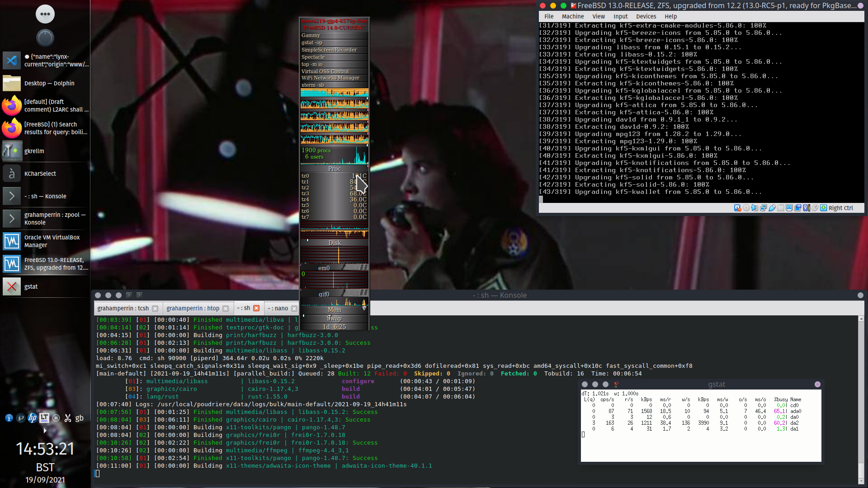This screenshot has width=868, height=488.
Task: Click the VirtualBox hard disk activity icon
Action: click(737, 208)
